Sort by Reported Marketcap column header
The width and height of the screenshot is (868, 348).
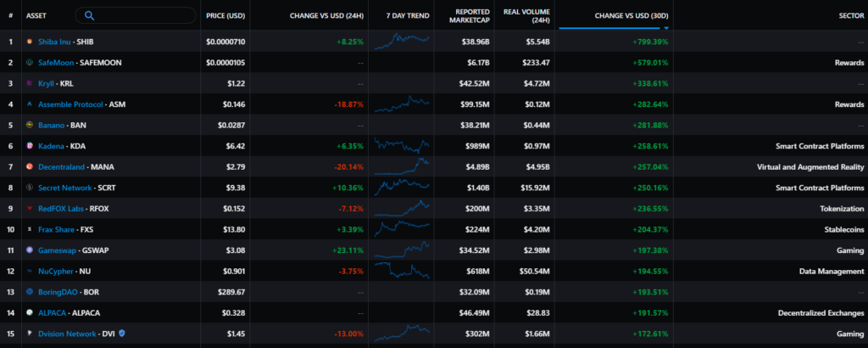click(464, 15)
